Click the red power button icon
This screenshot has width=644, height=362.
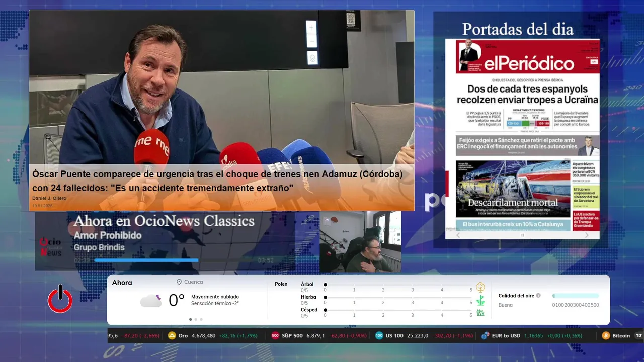[x=60, y=299]
